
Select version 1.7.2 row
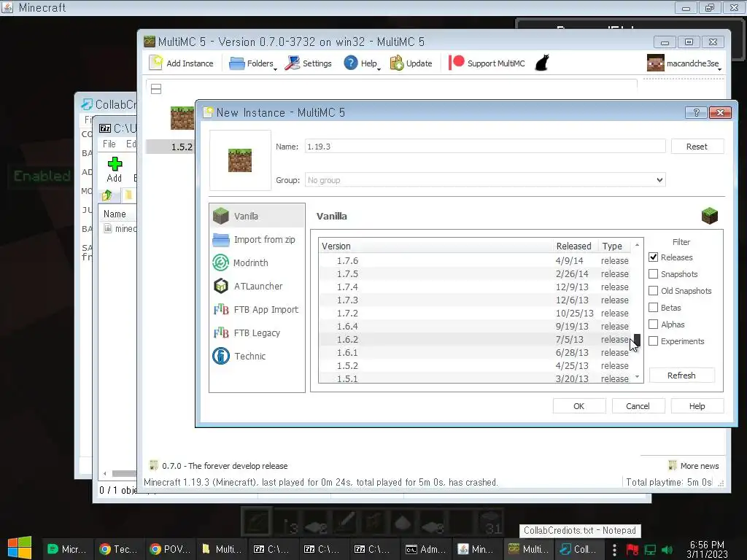tap(475, 314)
